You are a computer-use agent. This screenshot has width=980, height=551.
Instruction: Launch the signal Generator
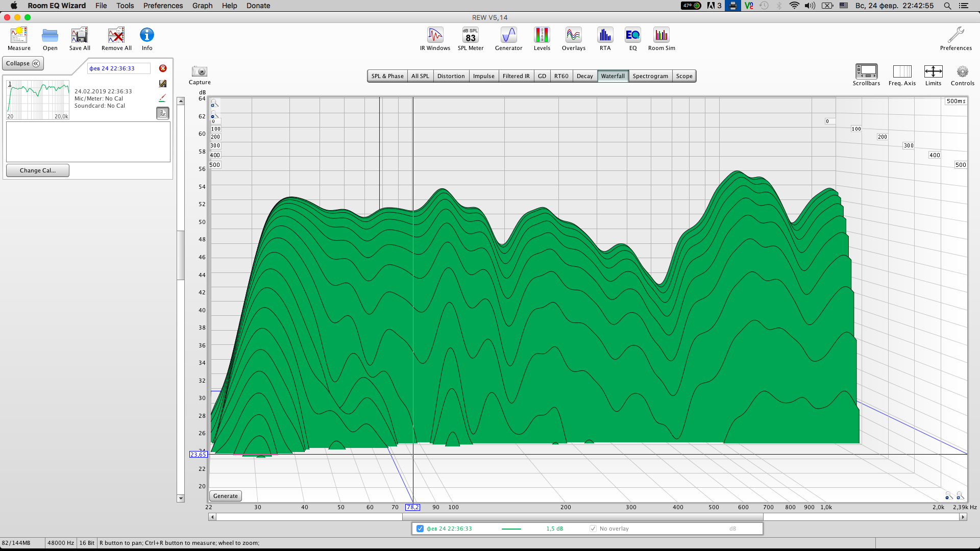[508, 36]
